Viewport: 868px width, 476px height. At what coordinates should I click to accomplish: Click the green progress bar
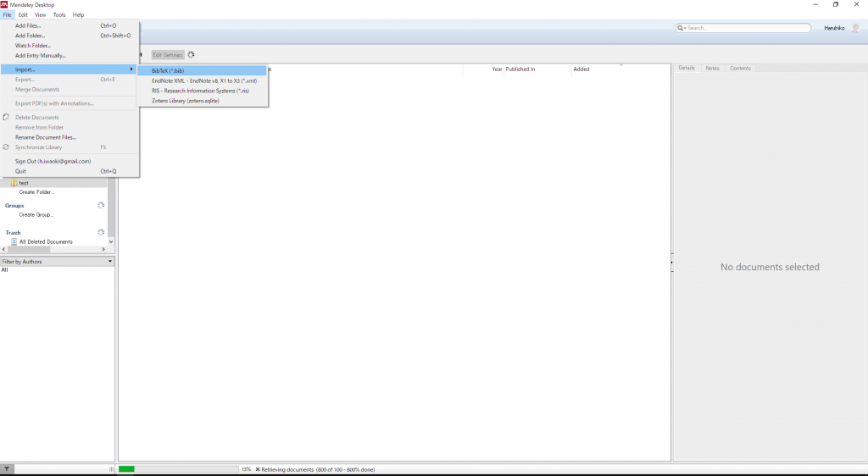point(126,469)
